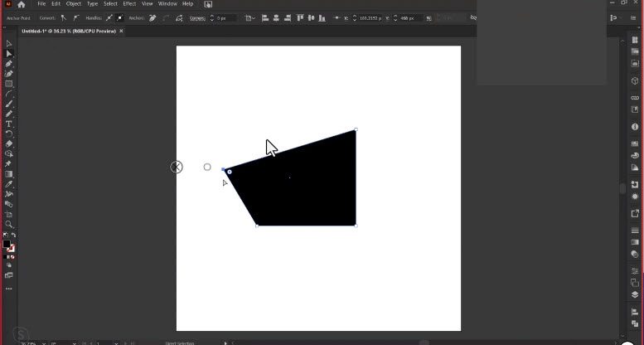Image resolution: width=644 pixels, height=345 pixels.
Task: Open the isolate object dropdown
Action: click(x=249, y=18)
